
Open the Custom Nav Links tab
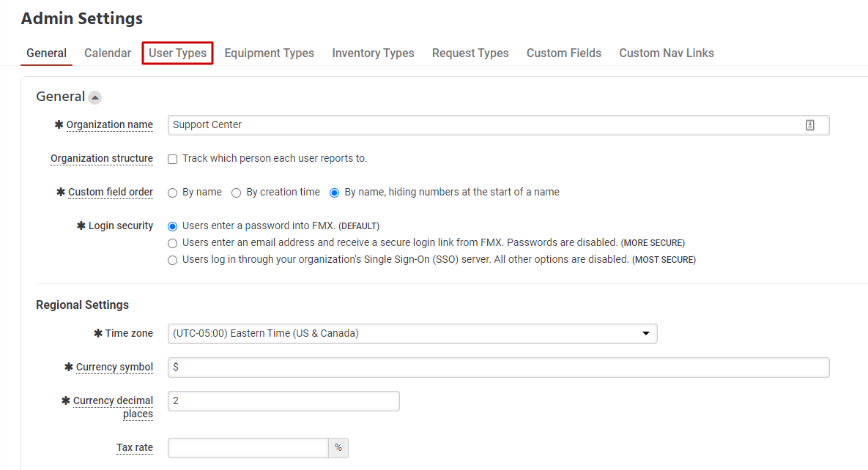click(x=667, y=53)
